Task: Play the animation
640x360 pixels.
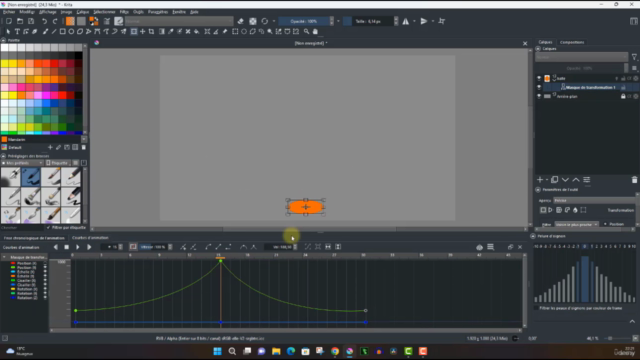Action: [77, 247]
